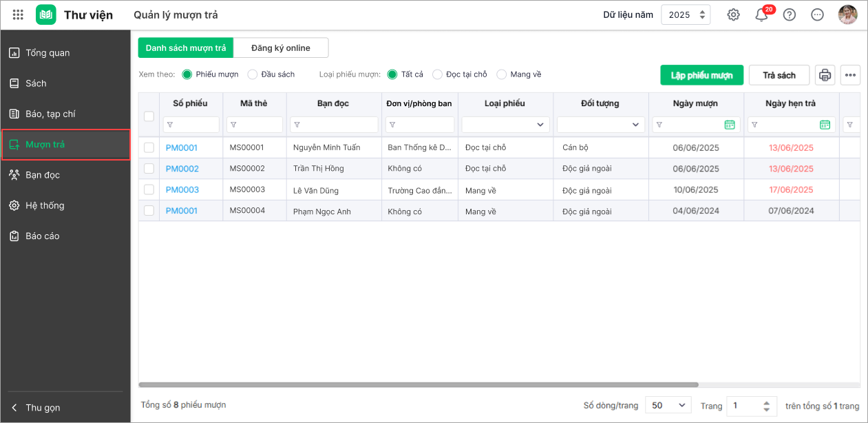Open Báo cáo in sidebar
Screen dimensions: 868x423
(65, 236)
